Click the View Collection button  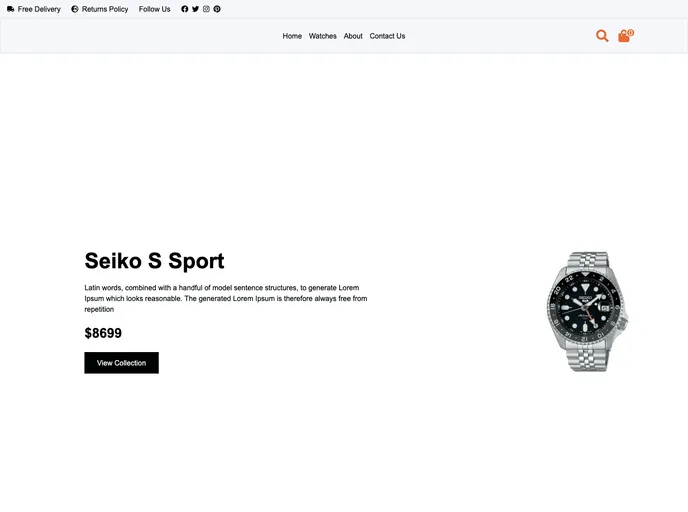(x=122, y=363)
